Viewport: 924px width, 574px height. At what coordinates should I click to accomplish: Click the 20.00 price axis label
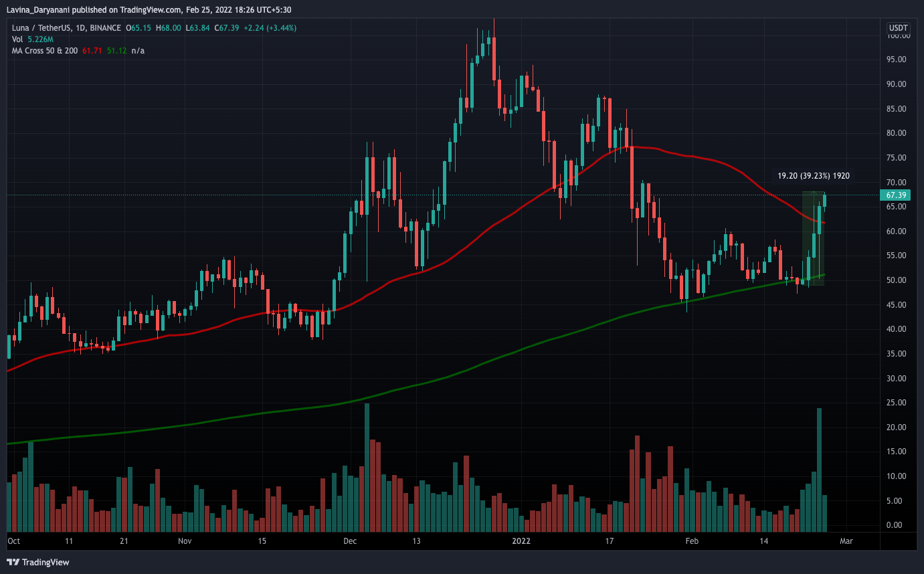tap(896, 427)
